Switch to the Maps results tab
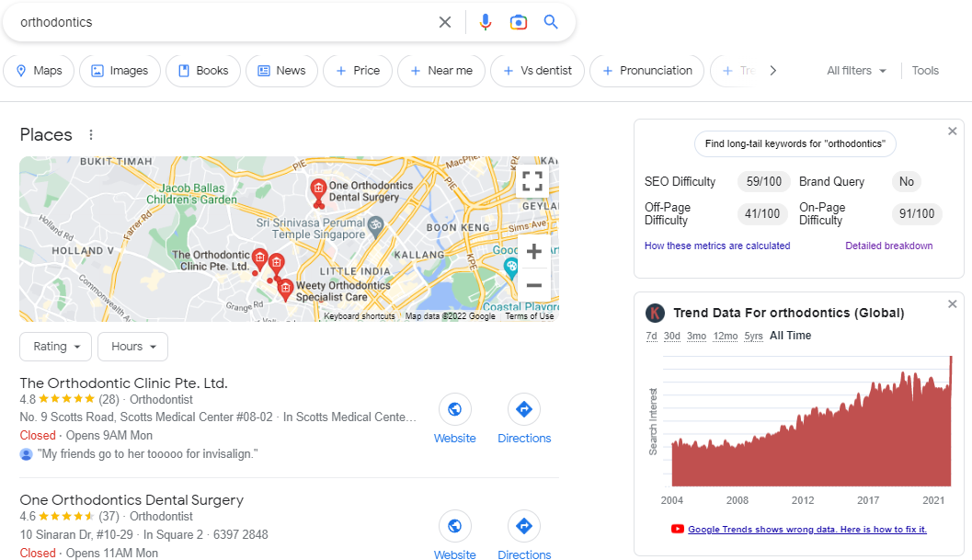The width and height of the screenshot is (972, 560). [x=39, y=71]
